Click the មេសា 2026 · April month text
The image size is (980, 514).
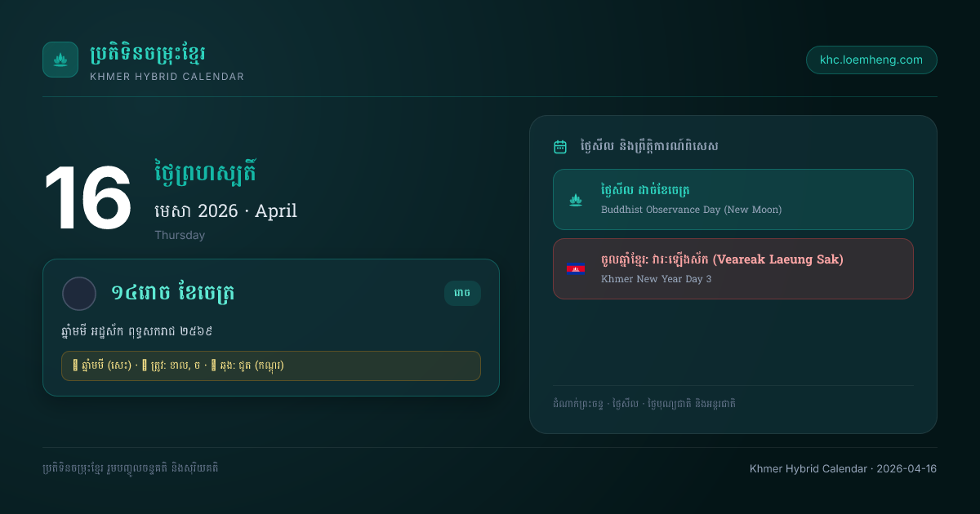(x=225, y=210)
